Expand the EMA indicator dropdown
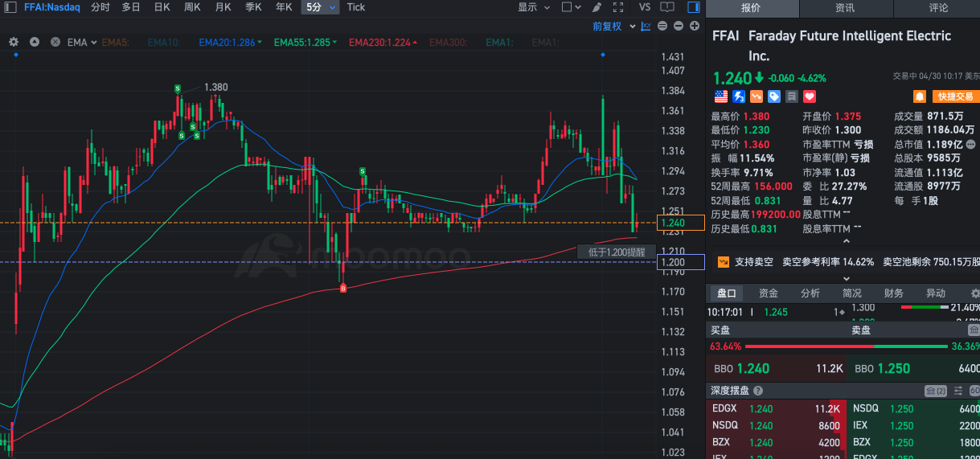 tap(93, 42)
